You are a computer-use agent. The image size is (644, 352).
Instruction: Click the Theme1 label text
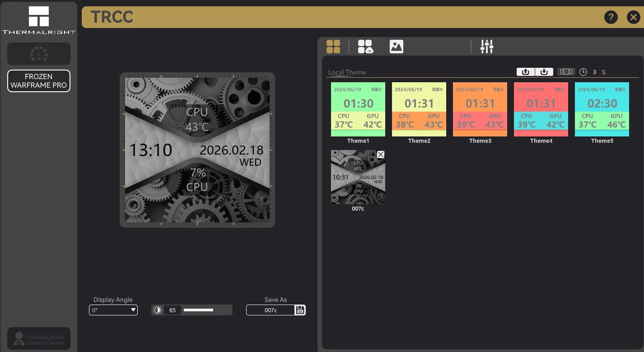click(358, 141)
